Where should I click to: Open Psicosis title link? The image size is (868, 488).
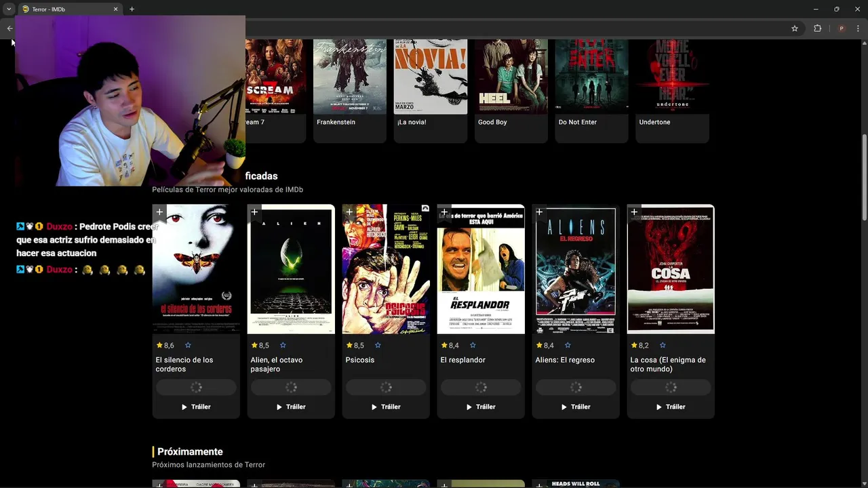click(360, 360)
